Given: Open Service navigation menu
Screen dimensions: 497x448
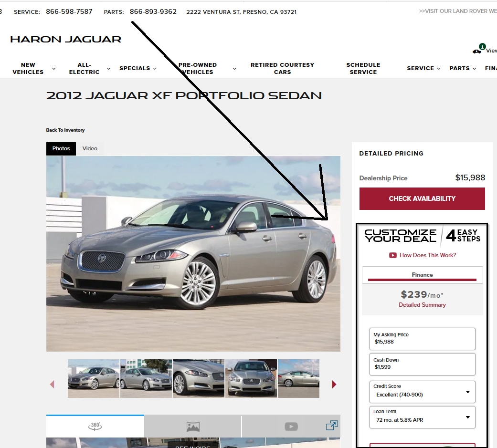Looking at the screenshot, I should point(420,68).
